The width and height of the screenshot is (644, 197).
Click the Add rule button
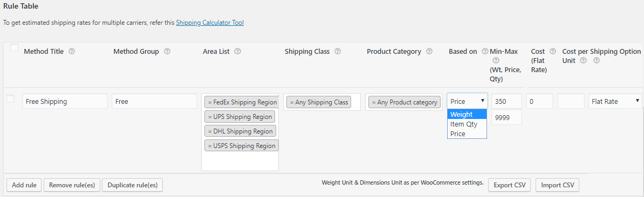click(x=24, y=185)
